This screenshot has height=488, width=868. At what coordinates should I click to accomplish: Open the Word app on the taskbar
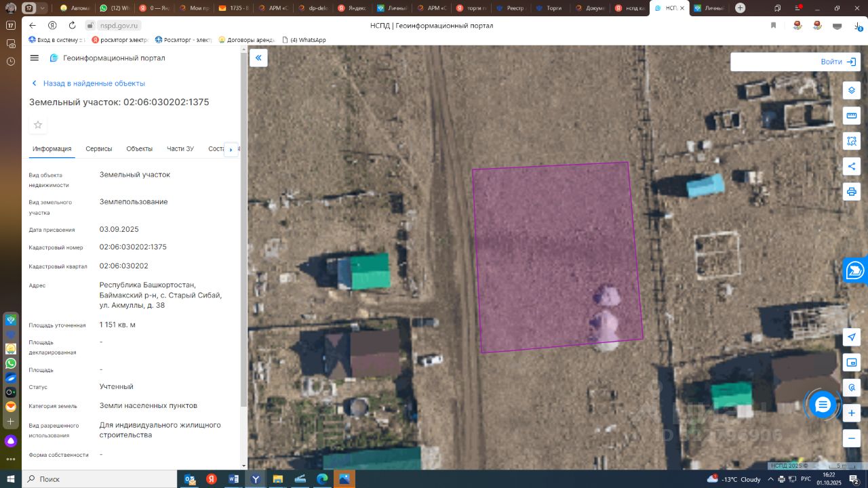pyautogui.click(x=233, y=479)
